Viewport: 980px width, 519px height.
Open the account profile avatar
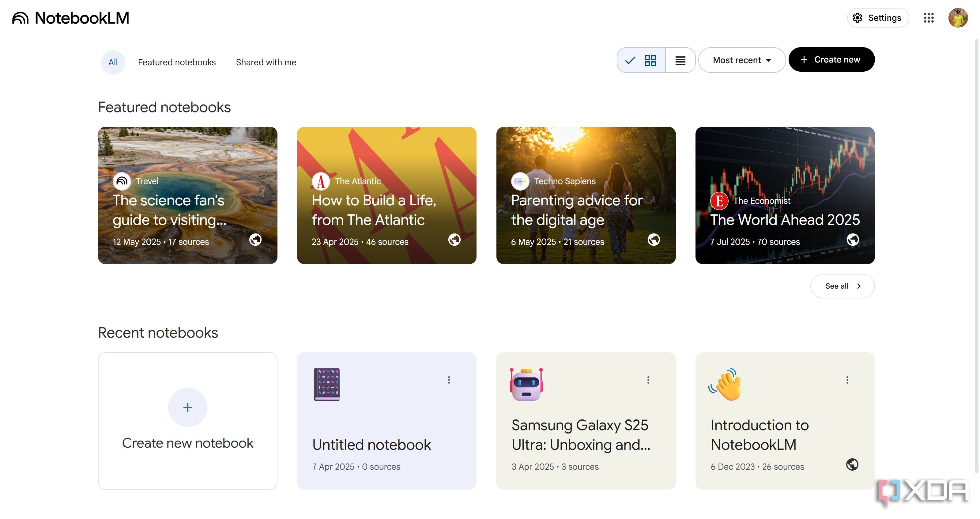tap(958, 18)
